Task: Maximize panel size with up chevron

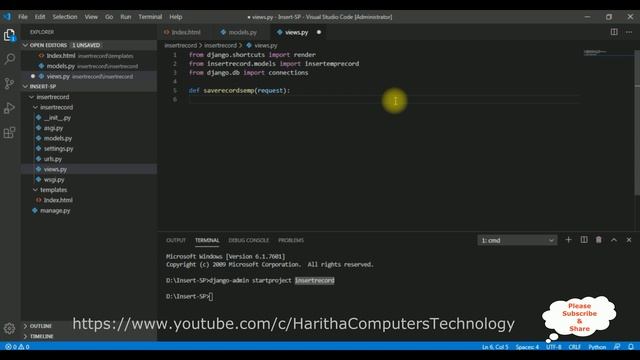Action: coord(614,240)
